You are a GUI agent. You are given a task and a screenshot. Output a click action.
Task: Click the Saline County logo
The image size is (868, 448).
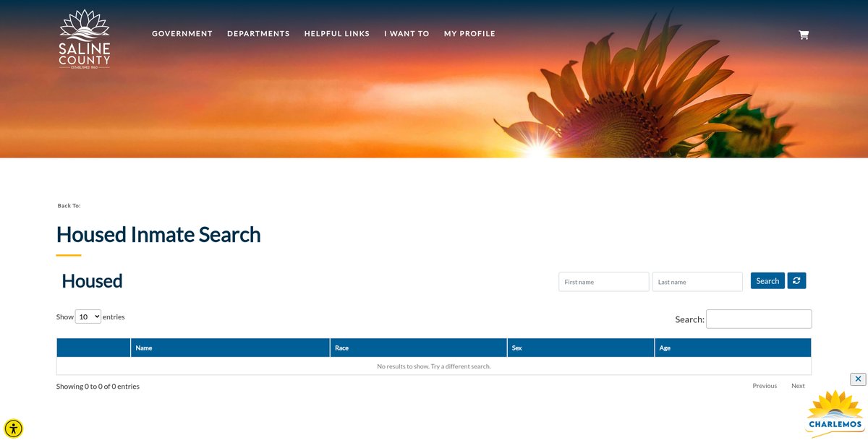coord(85,39)
